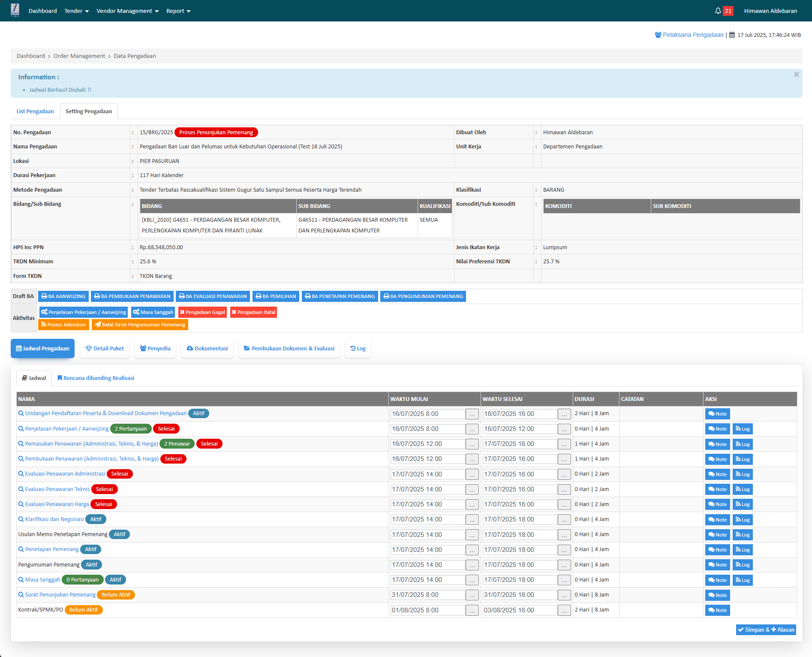Expand the Vendor Management menu
The image size is (812, 657).
[x=127, y=11]
